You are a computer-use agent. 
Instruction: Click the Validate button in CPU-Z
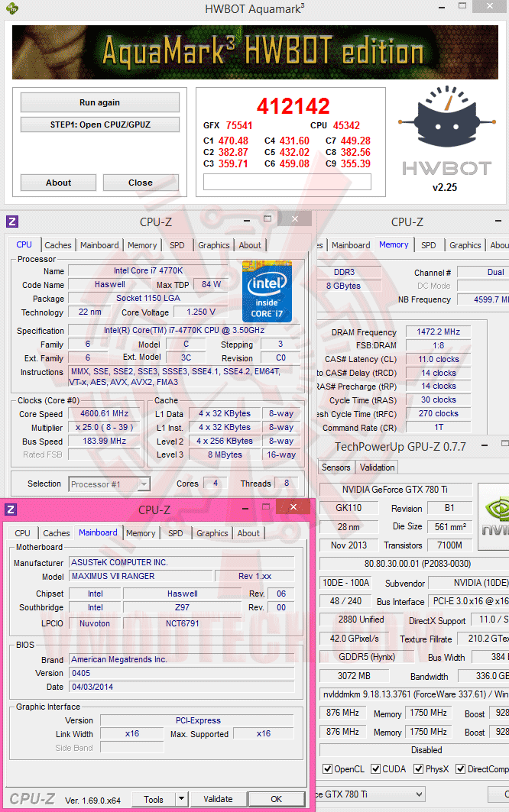[218, 799]
